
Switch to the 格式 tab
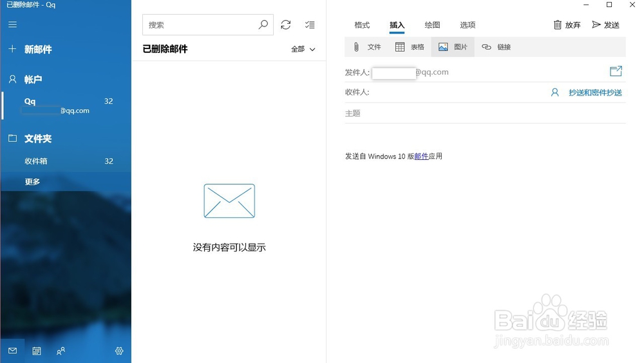coord(362,25)
